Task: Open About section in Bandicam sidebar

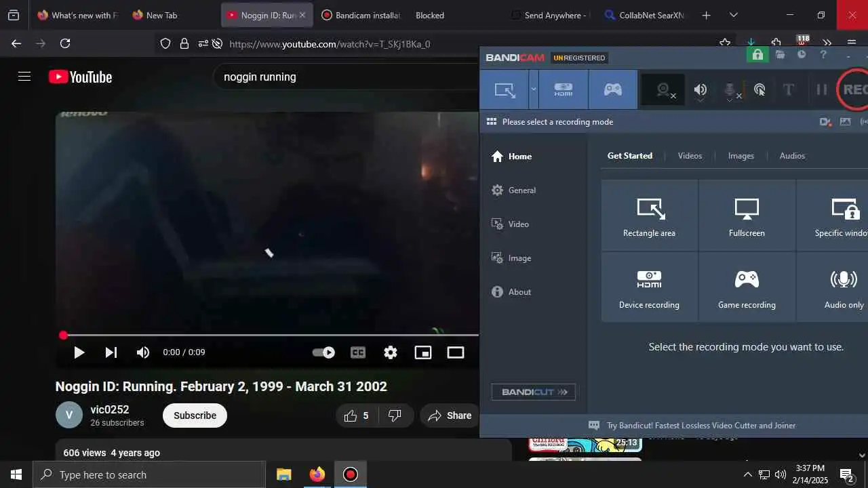Action: (x=511, y=292)
